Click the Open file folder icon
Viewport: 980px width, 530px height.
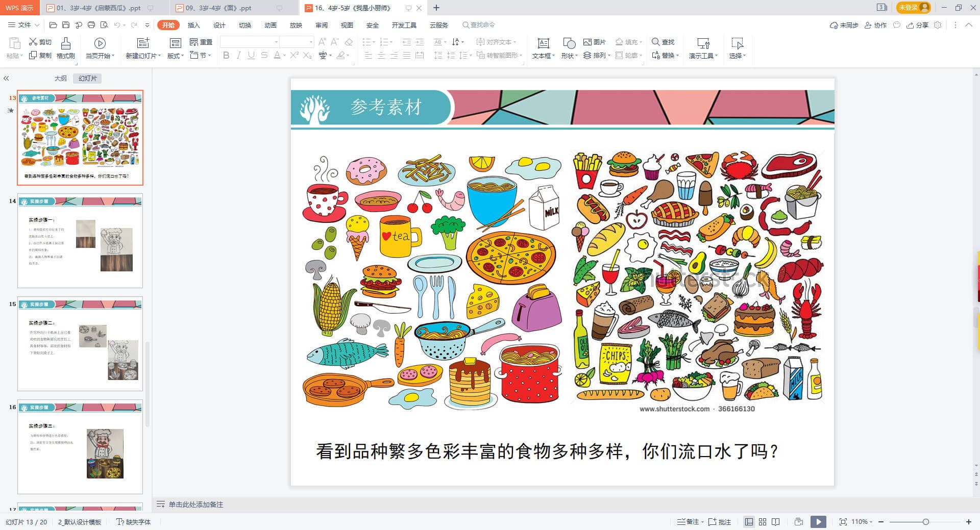pyautogui.click(x=53, y=24)
